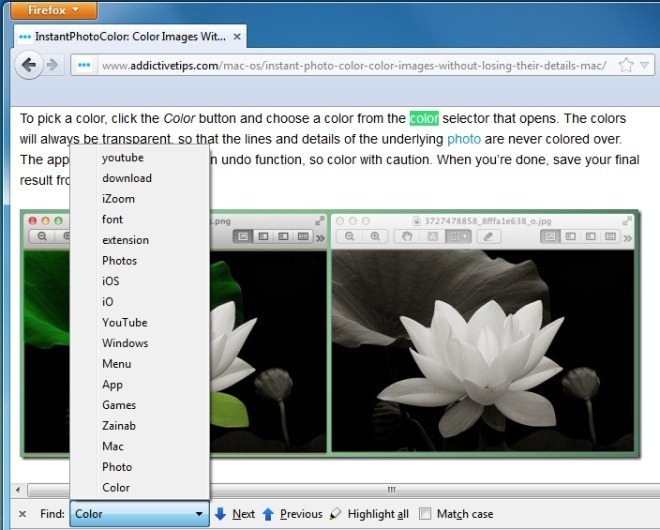Screen dimensions: 660x530
Task: Find Next match with the down arrow
Action: point(235,514)
